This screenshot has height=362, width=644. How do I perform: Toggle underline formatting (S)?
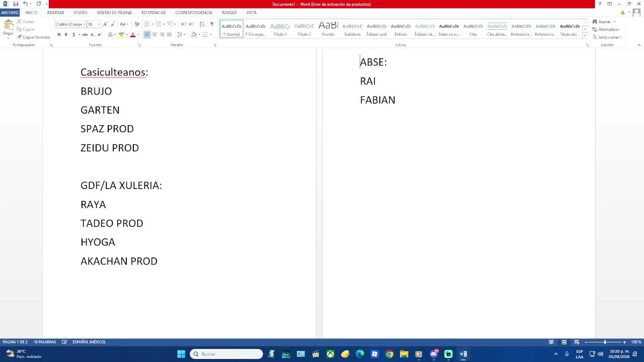pyautogui.click(x=73, y=35)
